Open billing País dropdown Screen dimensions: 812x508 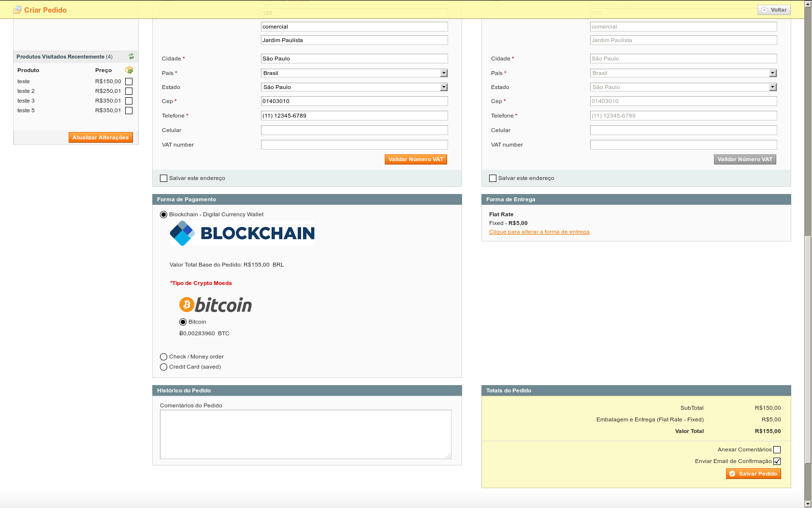pos(354,73)
